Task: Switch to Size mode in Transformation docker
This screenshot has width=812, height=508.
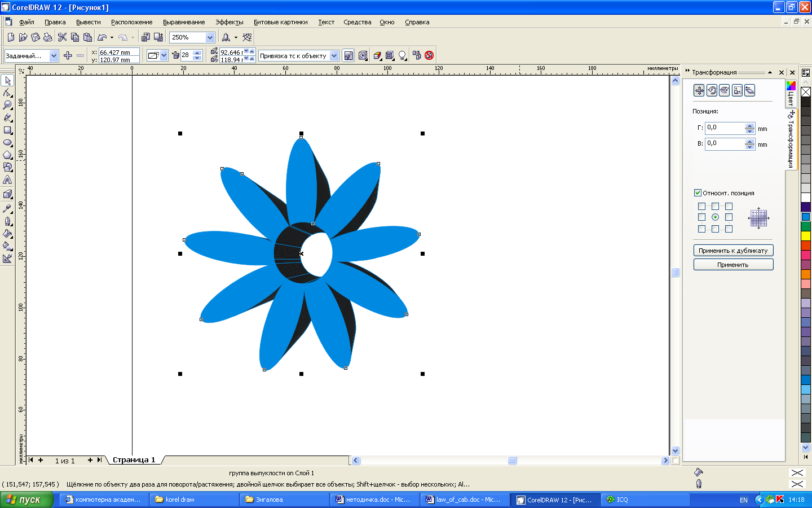Action: pos(737,90)
